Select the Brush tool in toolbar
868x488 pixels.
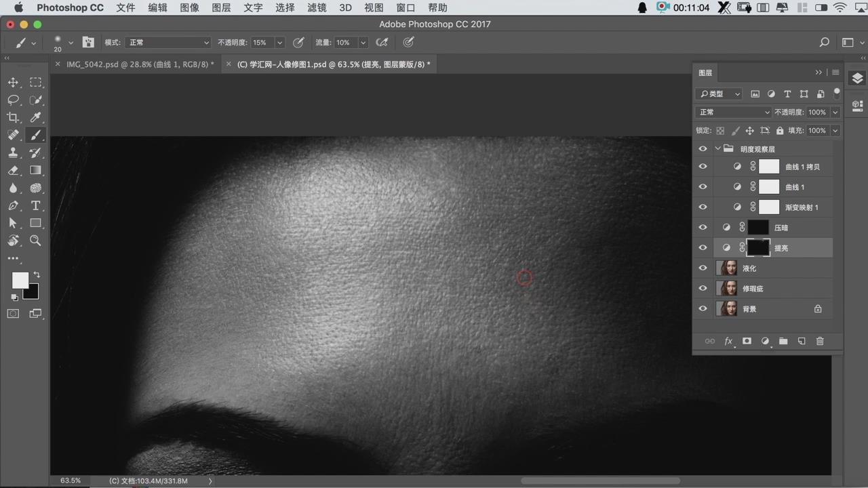(35, 135)
